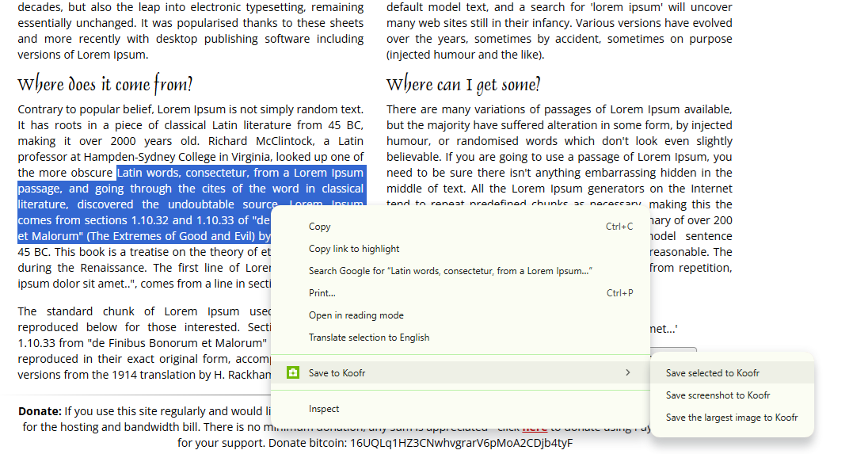Click the bold 'Donate:' label
The image size is (868, 454).
click(40, 411)
